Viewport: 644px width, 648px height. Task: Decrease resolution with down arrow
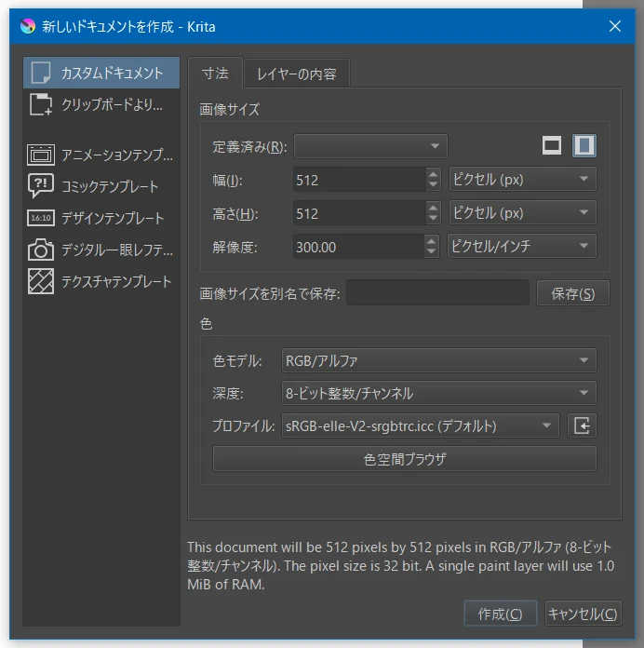point(431,251)
